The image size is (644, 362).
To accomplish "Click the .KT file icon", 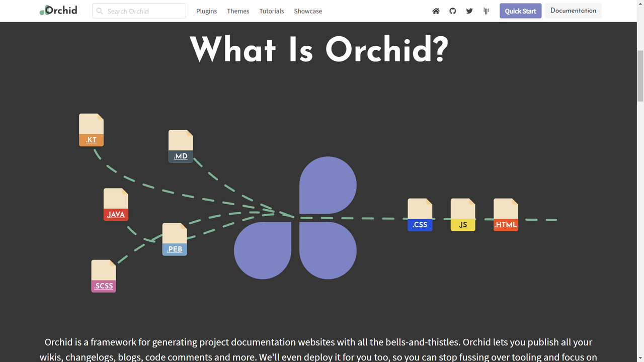I will tap(91, 130).
